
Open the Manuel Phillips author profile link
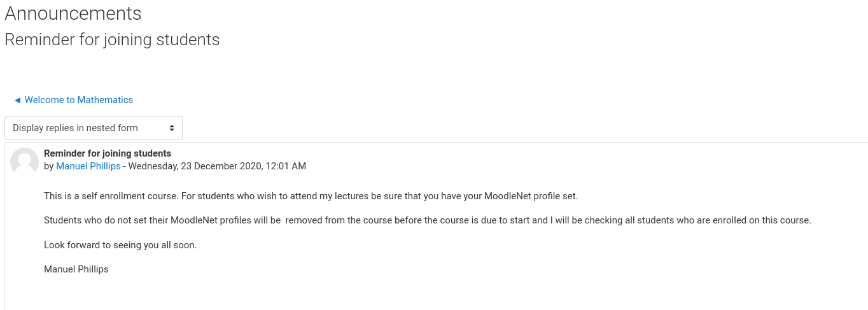tap(88, 166)
